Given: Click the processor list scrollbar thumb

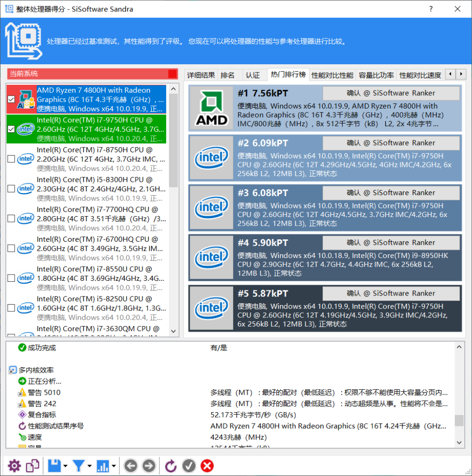Looking at the screenshot, I should click(x=173, y=140).
